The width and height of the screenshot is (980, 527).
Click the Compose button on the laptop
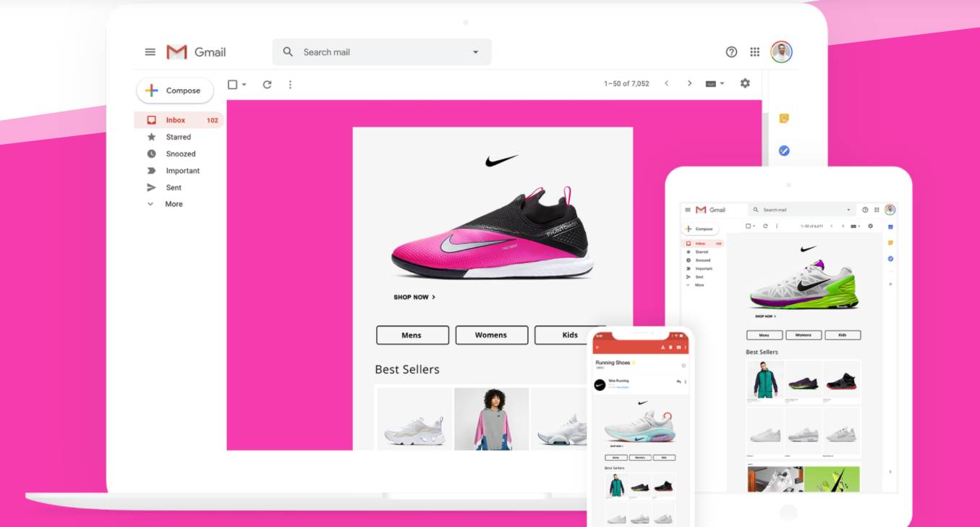(175, 90)
